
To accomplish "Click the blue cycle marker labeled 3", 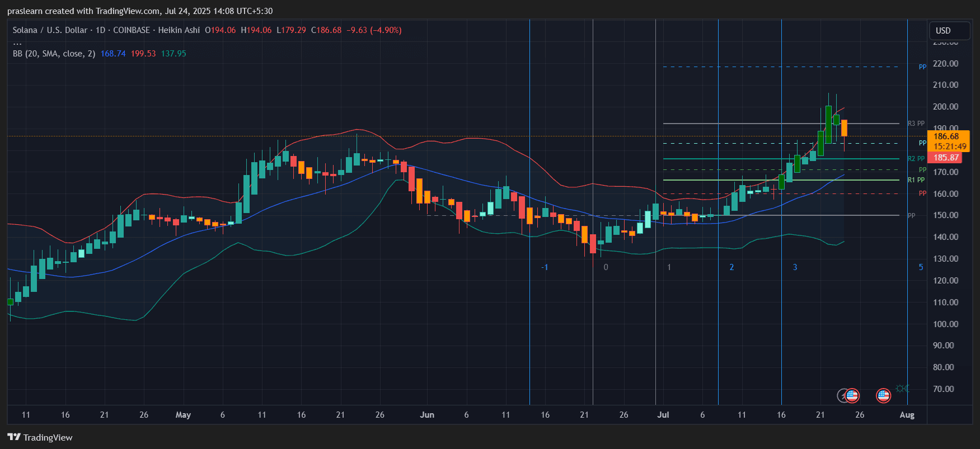I will (x=795, y=267).
